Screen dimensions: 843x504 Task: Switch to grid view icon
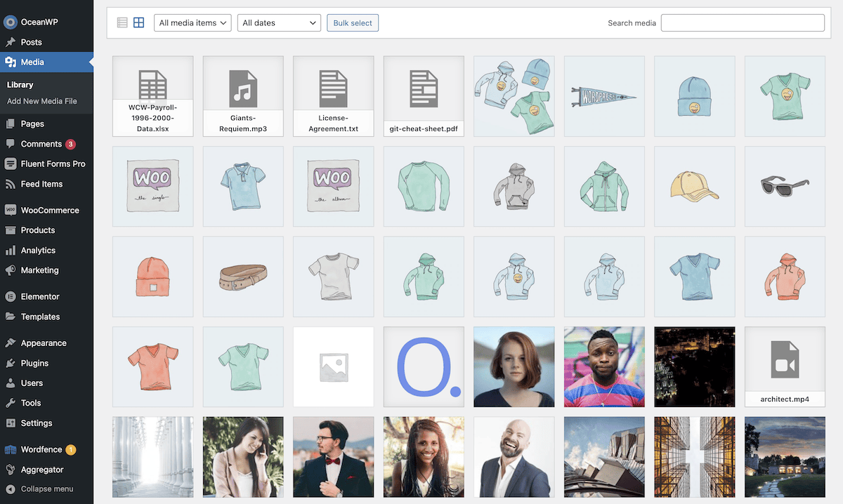tap(139, 22)
